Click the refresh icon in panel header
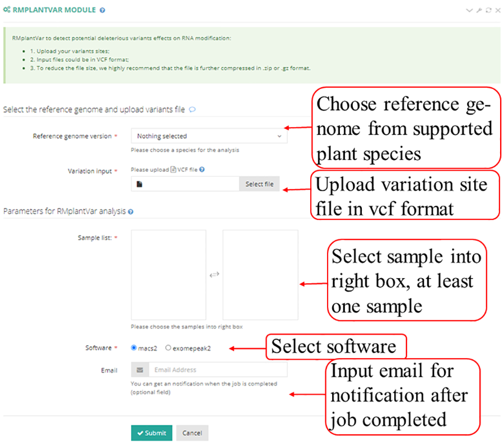Viewport: 504px width, 442px height. coord(488,11)
